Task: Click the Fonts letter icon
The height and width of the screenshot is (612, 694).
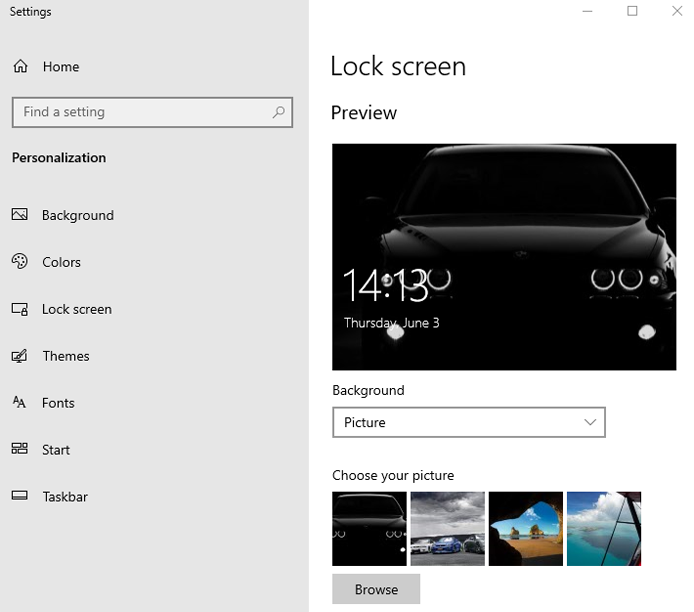Action: pyautogui.click(x=19, y=402)
